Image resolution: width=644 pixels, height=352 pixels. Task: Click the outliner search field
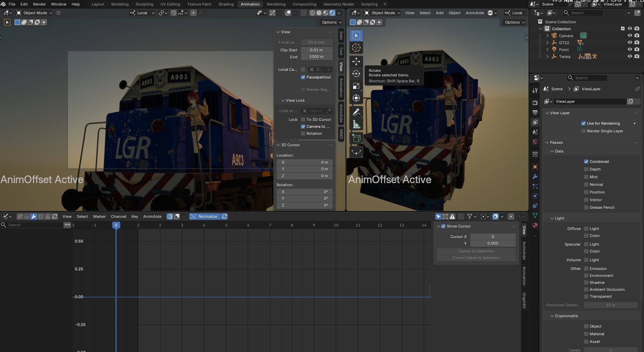[x=583, y=13]
